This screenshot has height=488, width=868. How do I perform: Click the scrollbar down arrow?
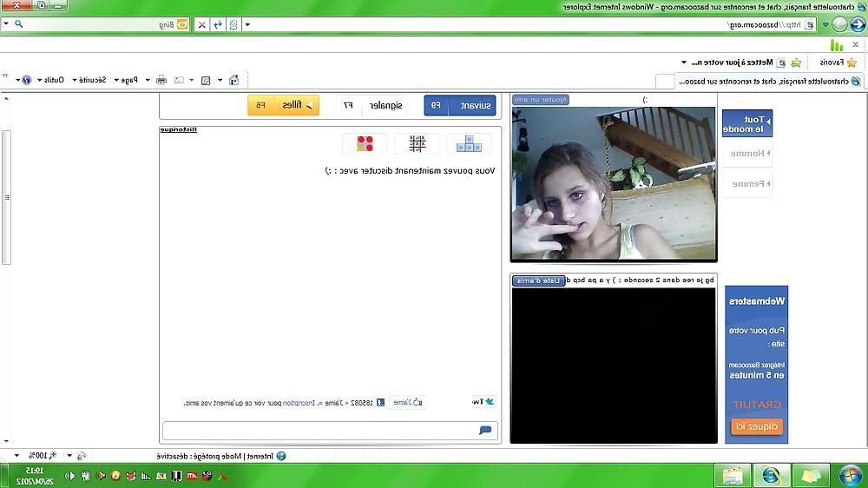[x=7, y=441]
